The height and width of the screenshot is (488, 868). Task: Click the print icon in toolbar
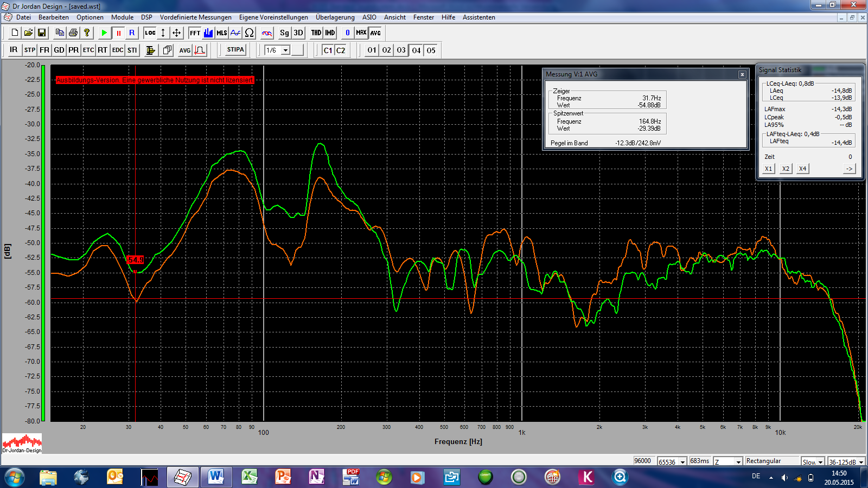point(73,33)
